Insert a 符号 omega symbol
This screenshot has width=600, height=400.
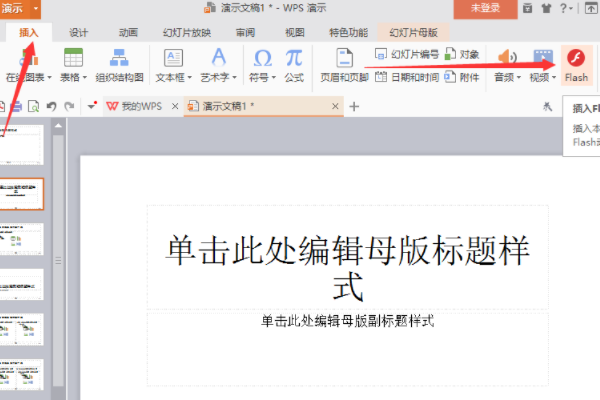tap(262, 58)
